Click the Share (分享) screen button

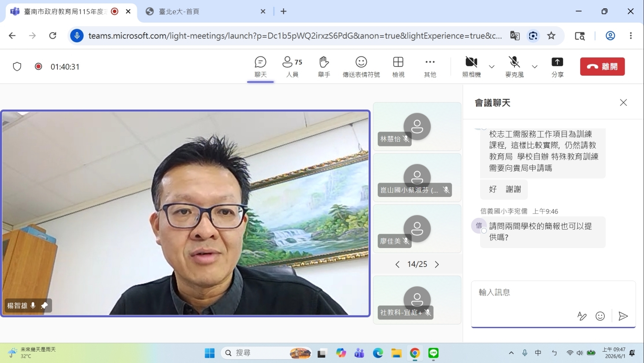point(557,67)
